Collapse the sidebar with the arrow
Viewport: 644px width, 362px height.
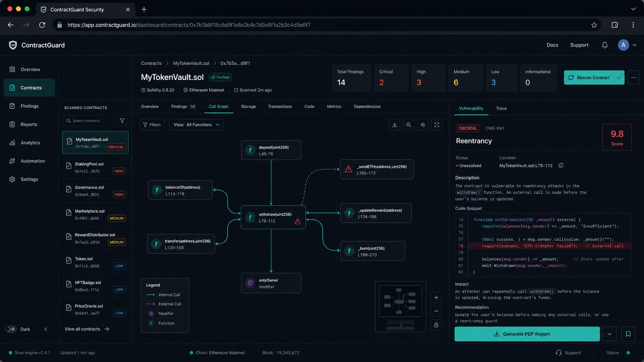(x=46, y=329)
